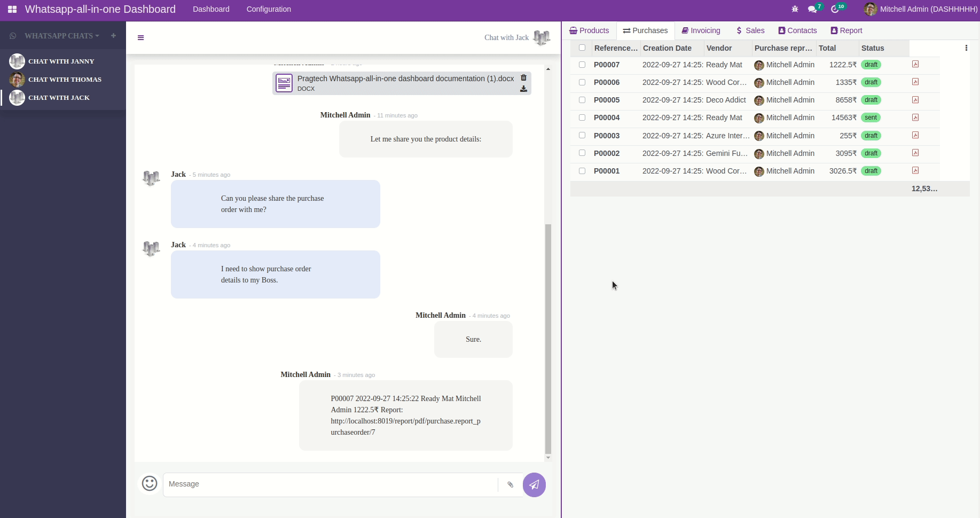Check the P00005 row checkbox
The width and height of the screenshot is (980, 518).
tap(582, 100)
